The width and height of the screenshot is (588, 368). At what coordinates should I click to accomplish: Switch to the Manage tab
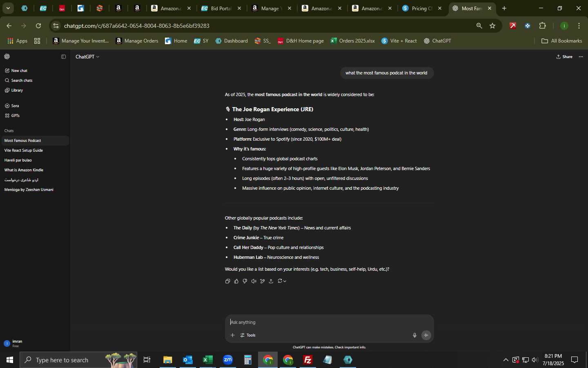pyautogui.click(x=272, y=8)
